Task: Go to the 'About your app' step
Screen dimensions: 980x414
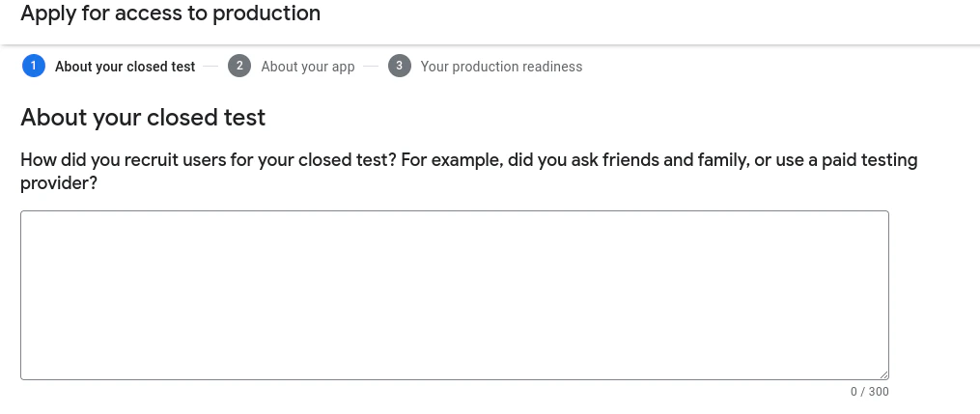Action: 308,67
